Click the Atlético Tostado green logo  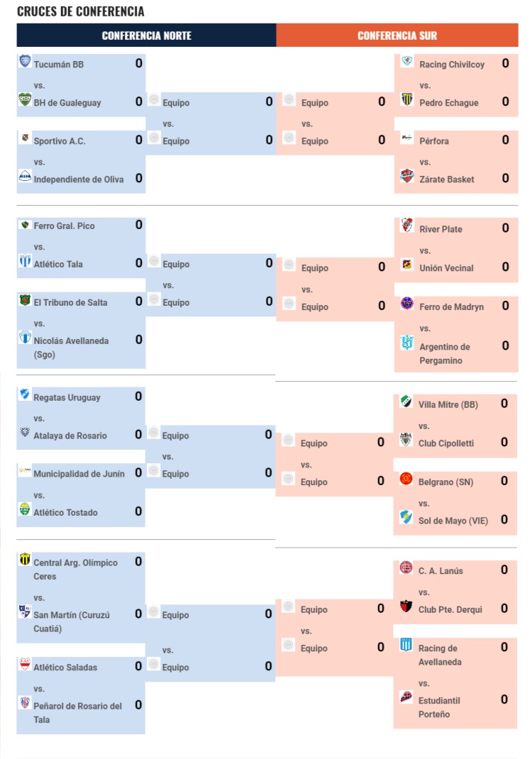(25, 509)
